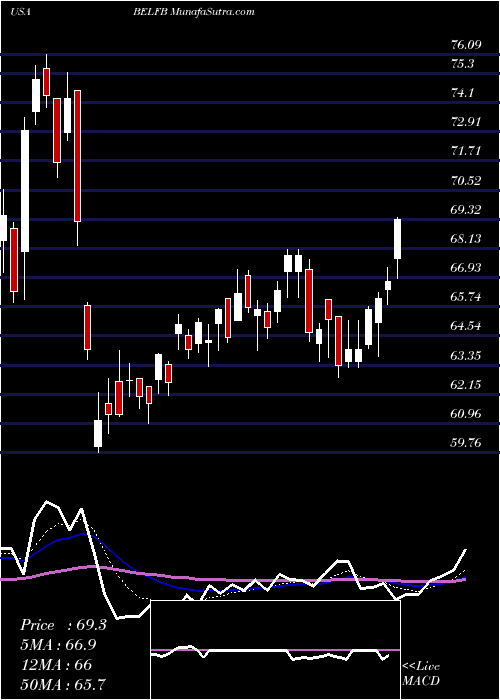Click the BELFB MunafaSutra.com title
This screenshot has width=500, height=700.
pyautogui.click(x=194, y=12)
